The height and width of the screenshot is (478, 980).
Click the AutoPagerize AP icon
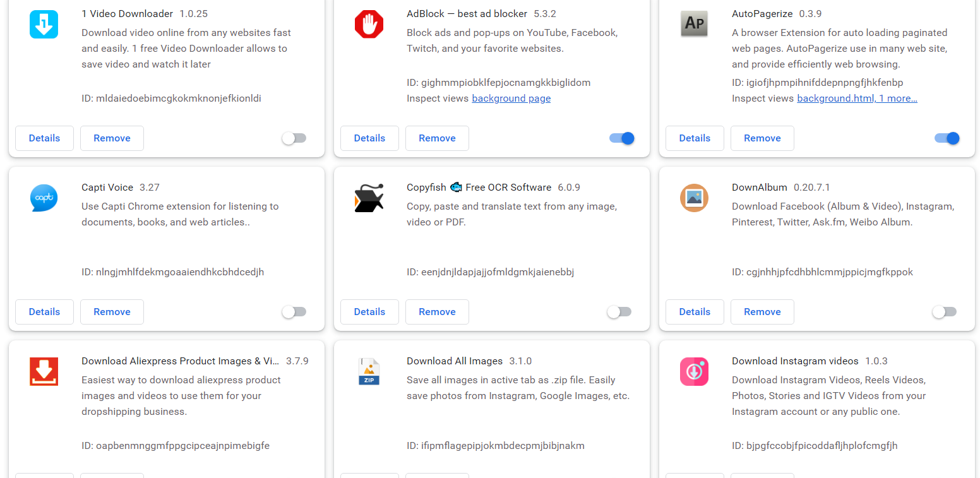[x=694, y=24]
